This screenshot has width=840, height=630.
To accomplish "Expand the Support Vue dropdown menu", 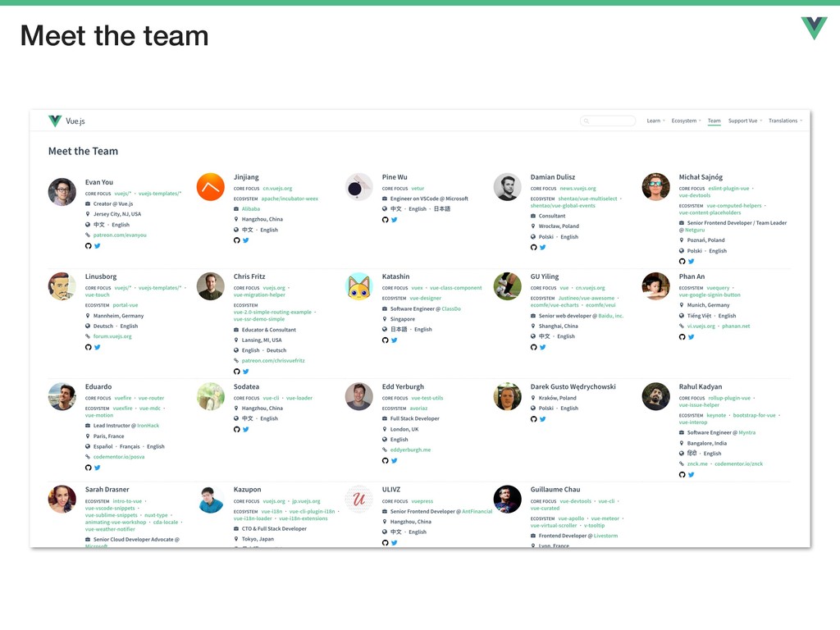I will coord(745,121).
